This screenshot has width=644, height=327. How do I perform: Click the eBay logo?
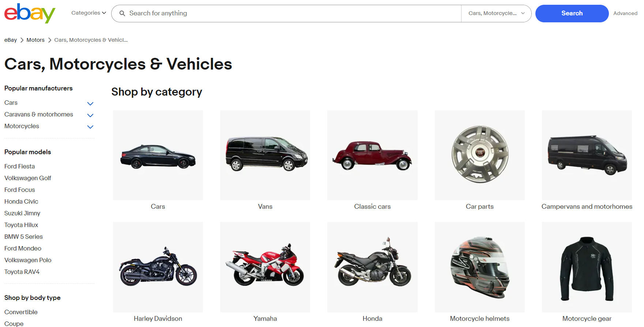coord(30,13)
